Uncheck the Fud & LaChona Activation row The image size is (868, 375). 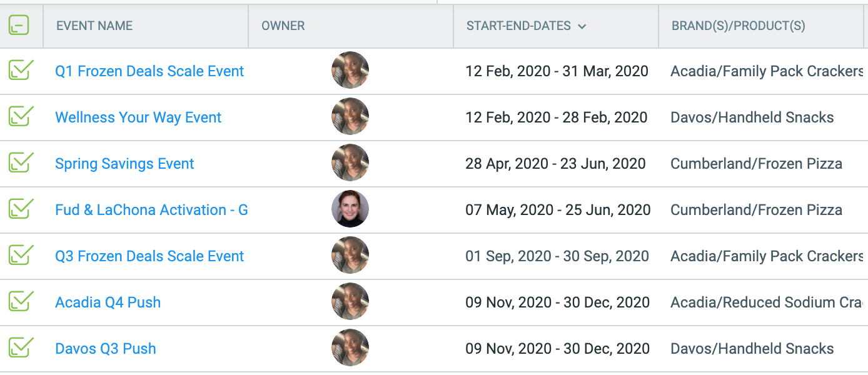point(21,208)
